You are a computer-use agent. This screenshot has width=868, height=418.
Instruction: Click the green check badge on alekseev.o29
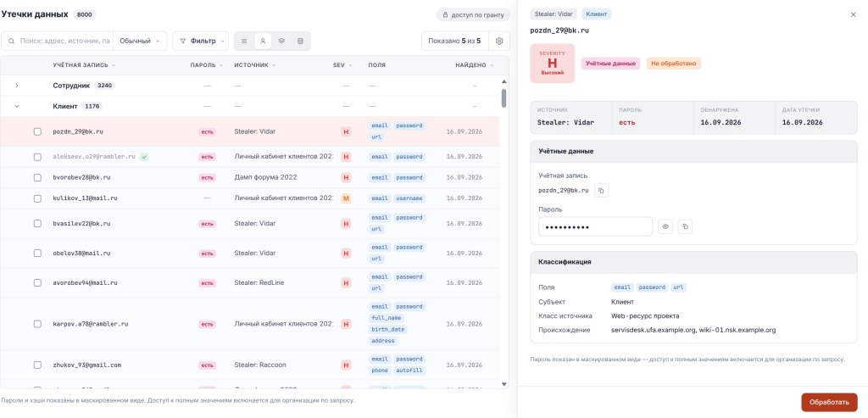coord(144,157)
